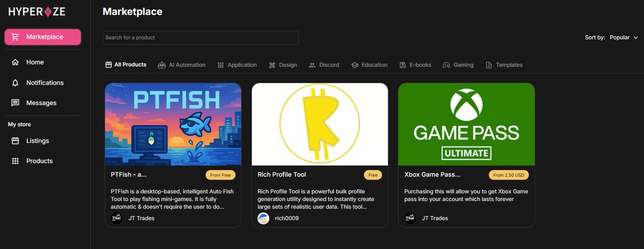Image resolution: width=644 pixels, height=249 pixels.
Task: Switch to Application category
Action: pos(237,65)
